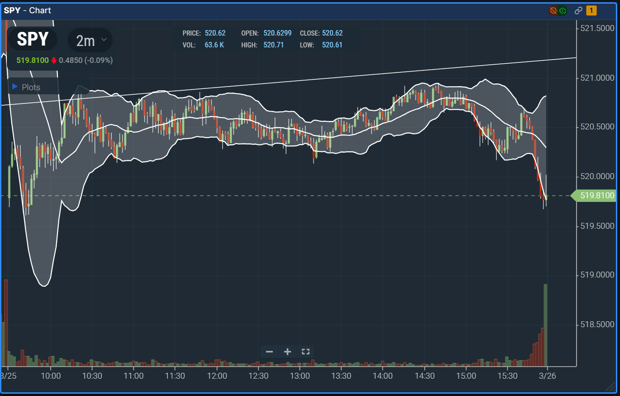Click the 12:00 time axis label
The image size is (620, 396).
pyautogui.click(x=217, y=376)
